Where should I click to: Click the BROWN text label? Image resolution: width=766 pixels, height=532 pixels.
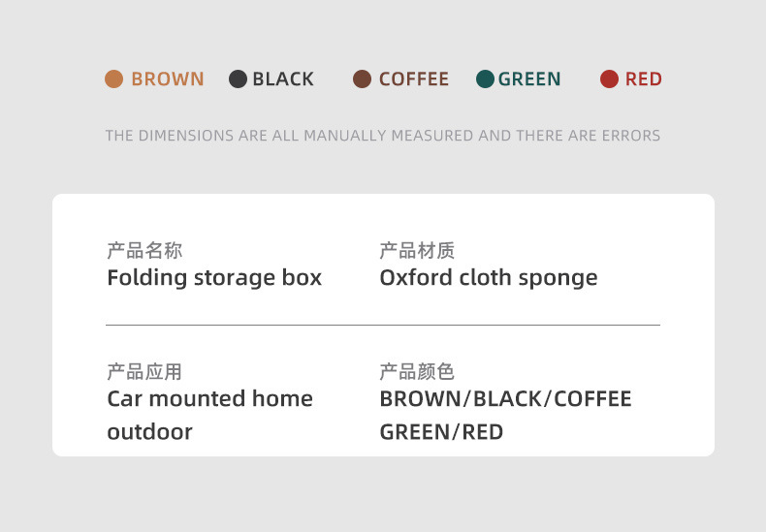pos(167,79)
